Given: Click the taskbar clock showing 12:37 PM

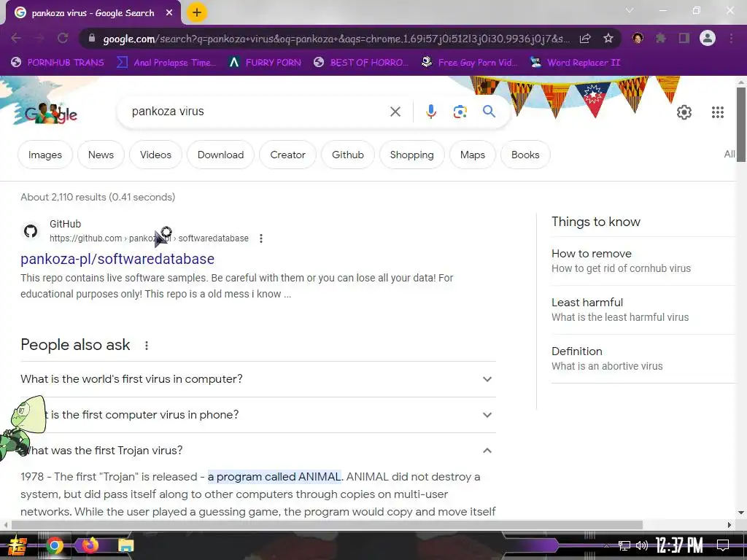Looking at the screenshot, I should pos(679,545).
